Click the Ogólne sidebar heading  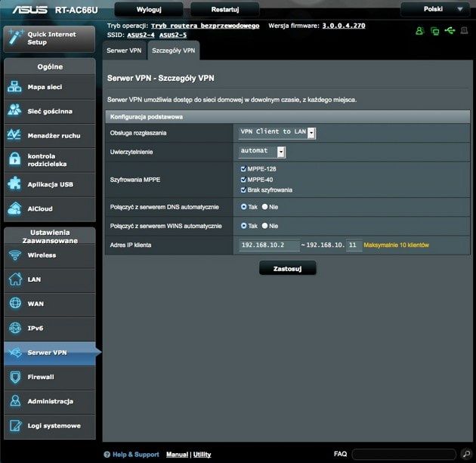click(50, 66)
